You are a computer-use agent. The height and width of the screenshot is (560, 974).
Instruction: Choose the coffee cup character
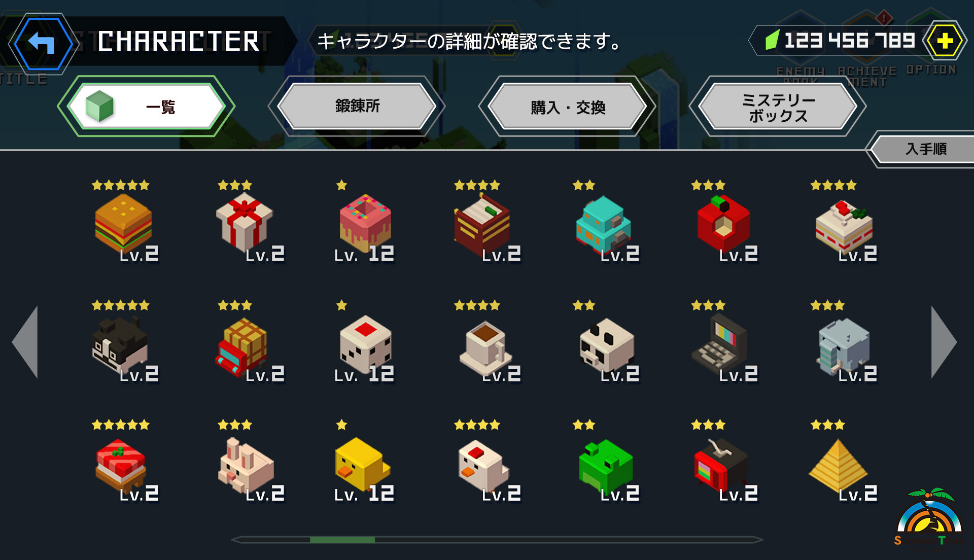(x=486, y=344)
